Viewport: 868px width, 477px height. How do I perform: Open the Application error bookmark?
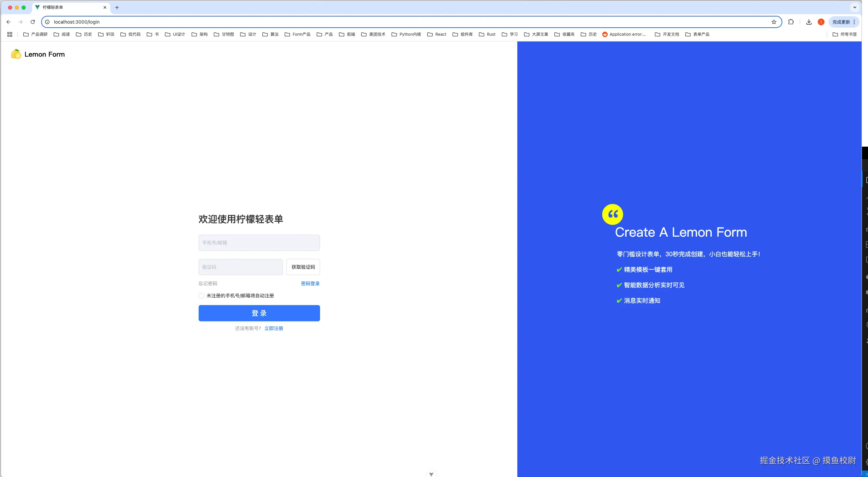tap(624, 34)
